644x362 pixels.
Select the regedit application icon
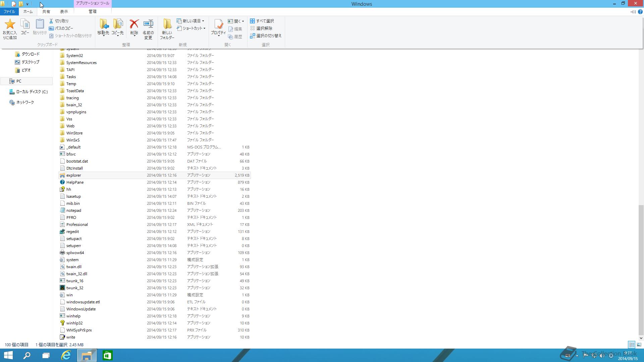pos(62,232)
